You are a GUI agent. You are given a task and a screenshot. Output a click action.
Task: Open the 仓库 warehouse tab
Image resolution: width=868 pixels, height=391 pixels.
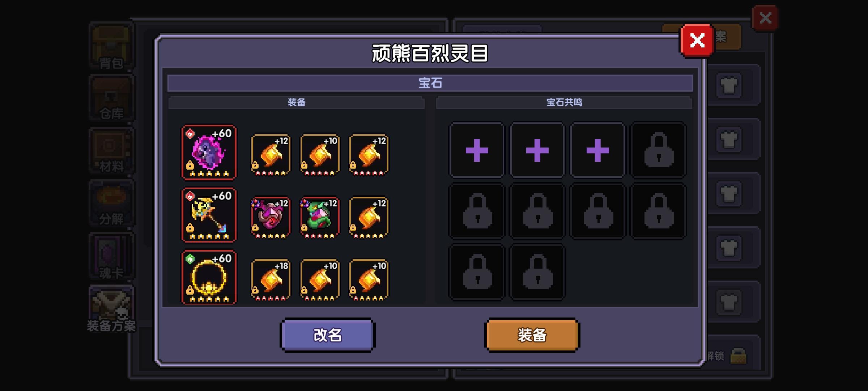click(112, 98)
